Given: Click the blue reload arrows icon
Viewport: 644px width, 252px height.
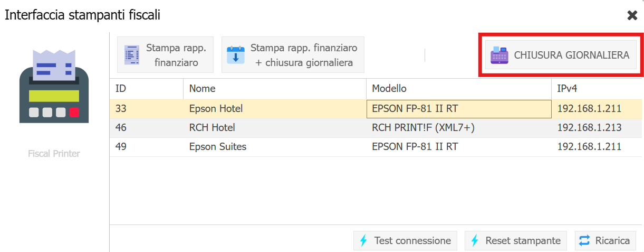Looking at the screenshot, I should tap(584, 241).
